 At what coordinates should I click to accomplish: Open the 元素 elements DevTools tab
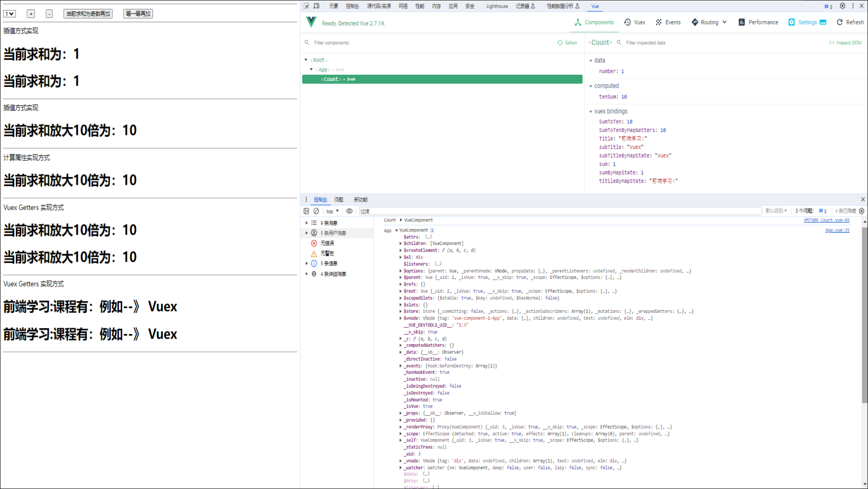(x=333, y=6)
